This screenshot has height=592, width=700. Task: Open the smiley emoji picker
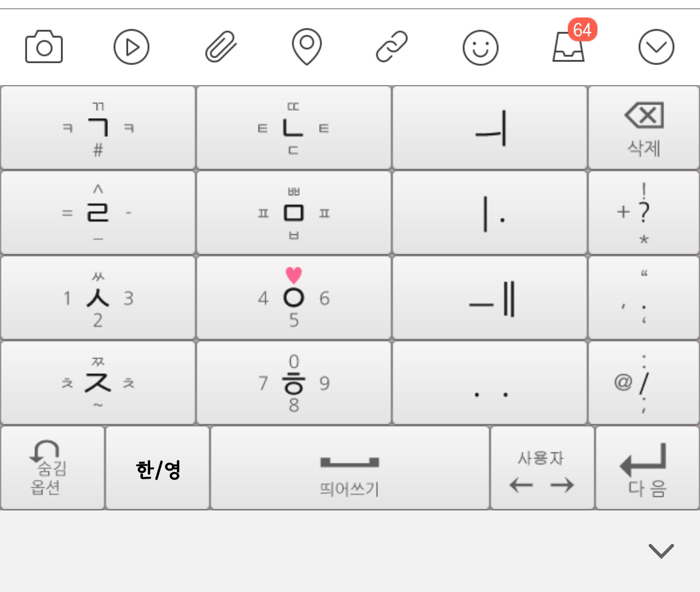(480, 48)
